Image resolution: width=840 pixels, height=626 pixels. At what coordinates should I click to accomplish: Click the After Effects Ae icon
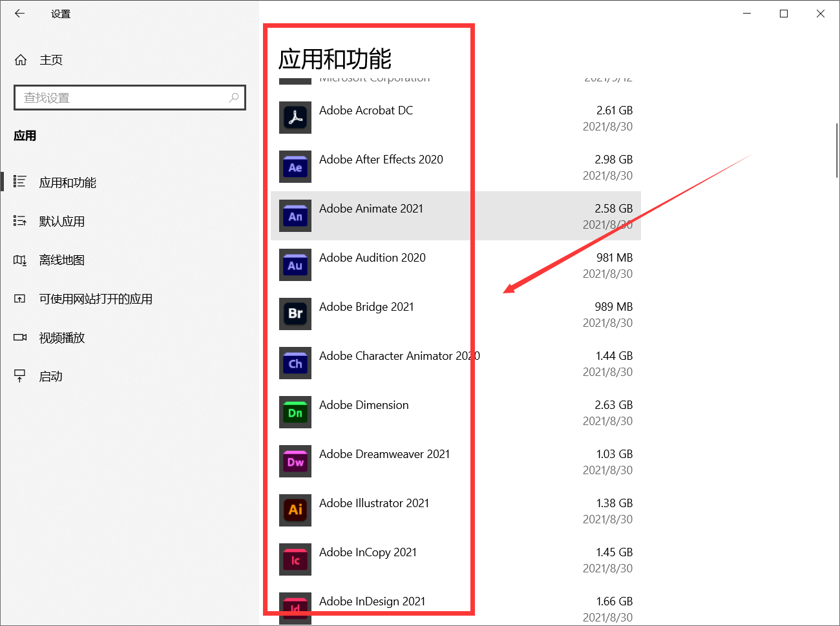pos(295,167)
